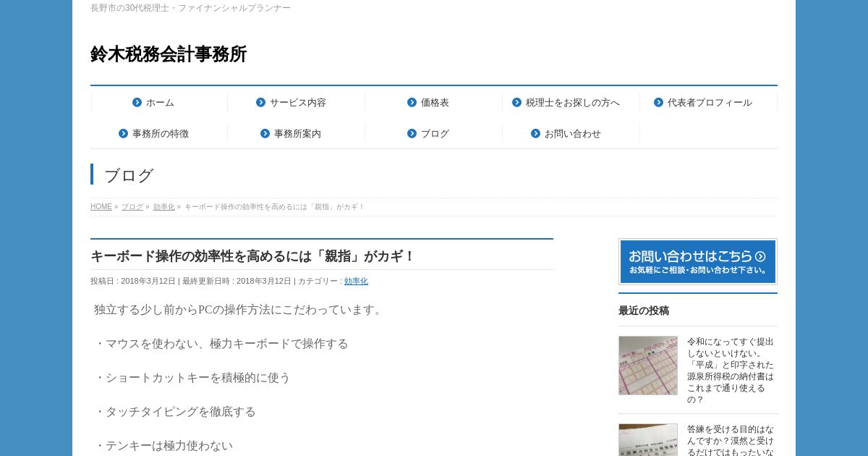Open the 価格表 menu item

click(434, 103)
